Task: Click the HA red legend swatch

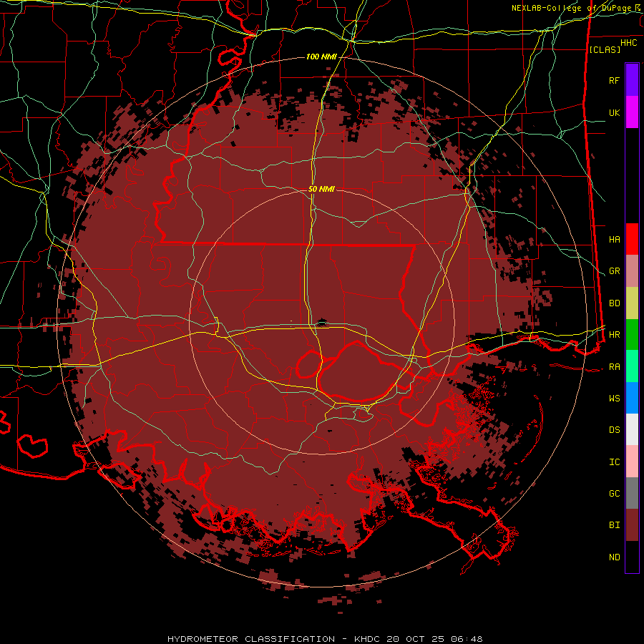Action: (x=632, y=239)
